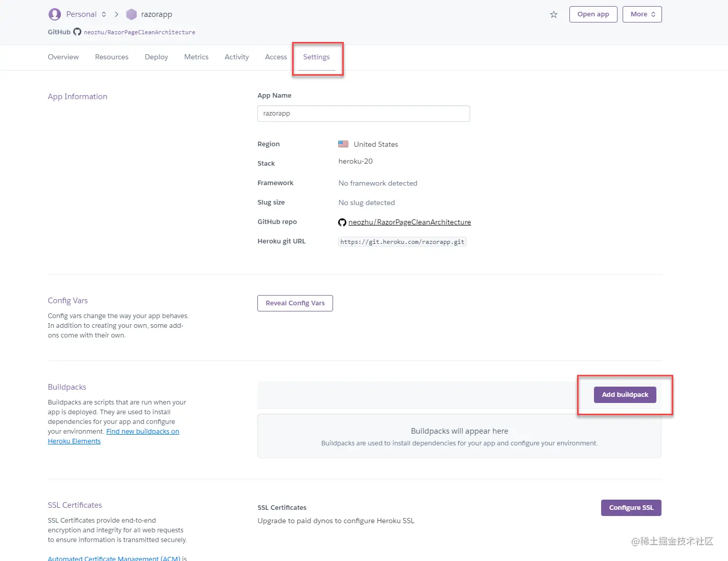Screen dimensions: 728x561
Task: Click the razorapp breadcrumb name
Action: tap(157, 14)
